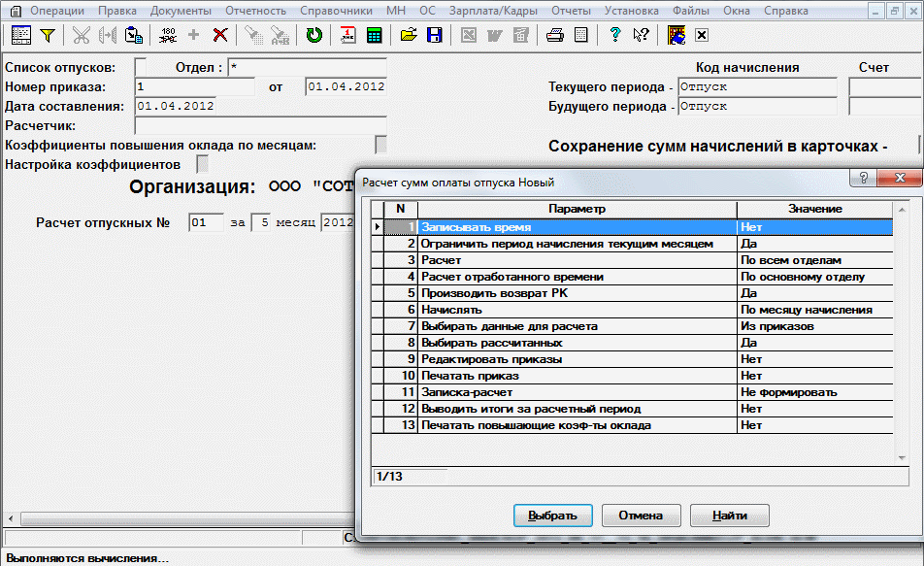Click the 'Параметр' column header
The image size is (924, 566).
(x=577, y=209)
